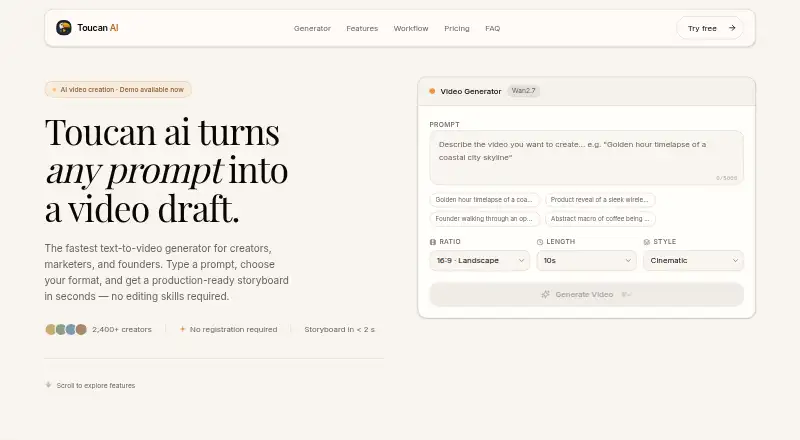
Task: Click the Wan2.7 model badge
Action: pos(523,91)
